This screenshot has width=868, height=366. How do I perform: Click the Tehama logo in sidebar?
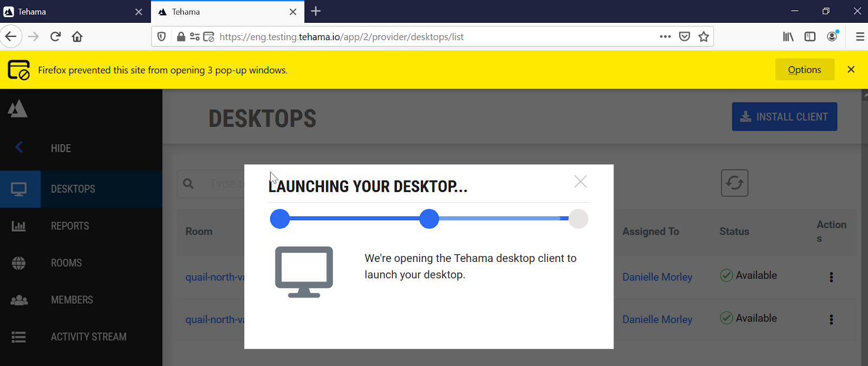(x=17, y=108)
